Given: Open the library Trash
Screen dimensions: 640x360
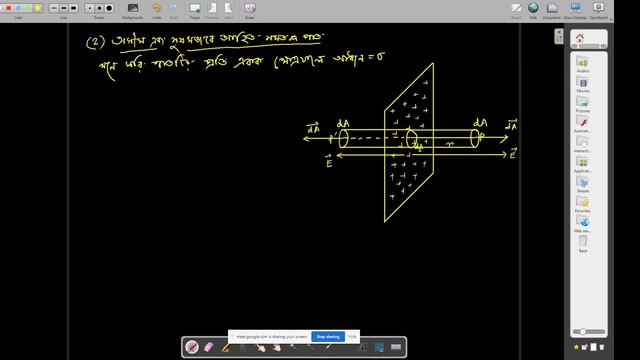Looking at the screenshot, I should [583, 244].
